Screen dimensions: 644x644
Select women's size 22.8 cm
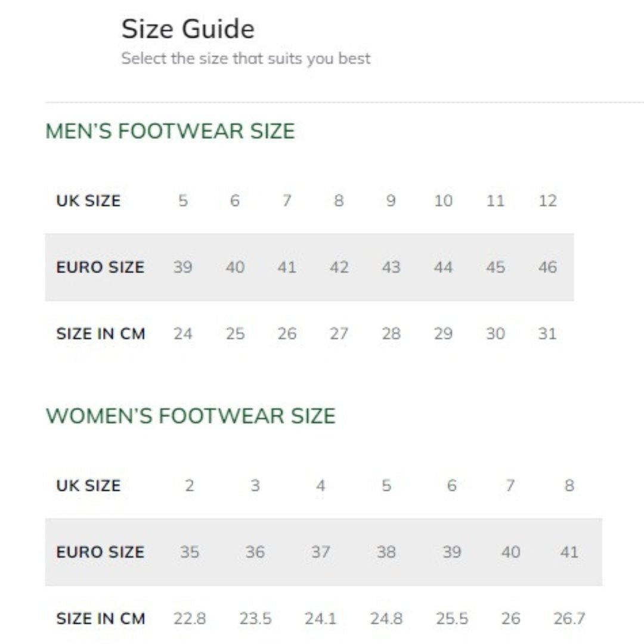click(190, 618)
